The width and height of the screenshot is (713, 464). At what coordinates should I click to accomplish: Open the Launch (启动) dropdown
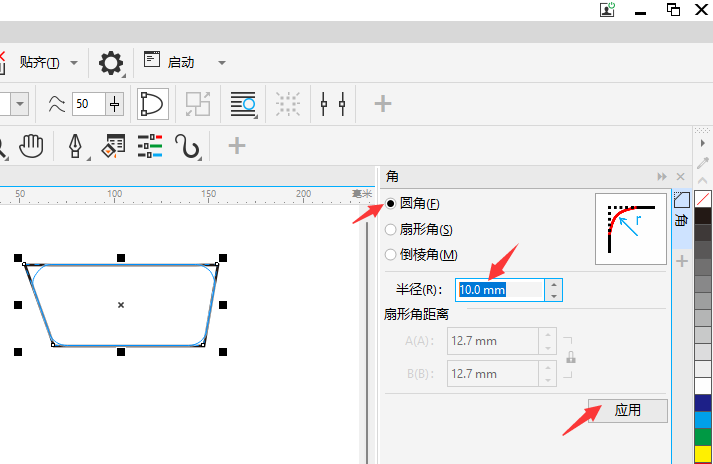coord(222,63)
